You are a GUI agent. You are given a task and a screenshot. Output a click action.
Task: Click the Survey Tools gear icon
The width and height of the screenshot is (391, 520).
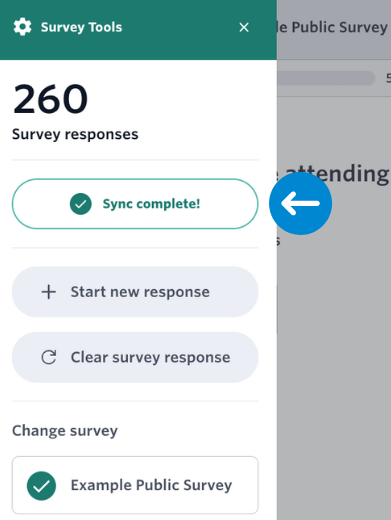[x=22, y=27]
